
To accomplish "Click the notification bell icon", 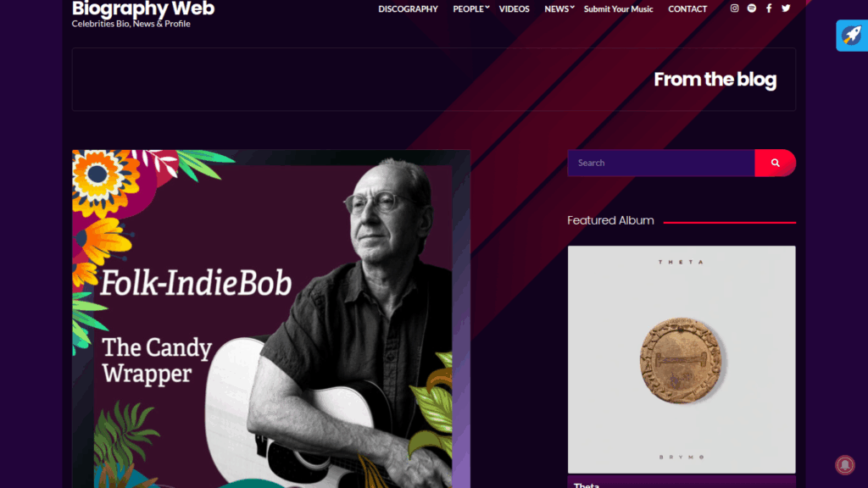I will click(x=845, y=465).
